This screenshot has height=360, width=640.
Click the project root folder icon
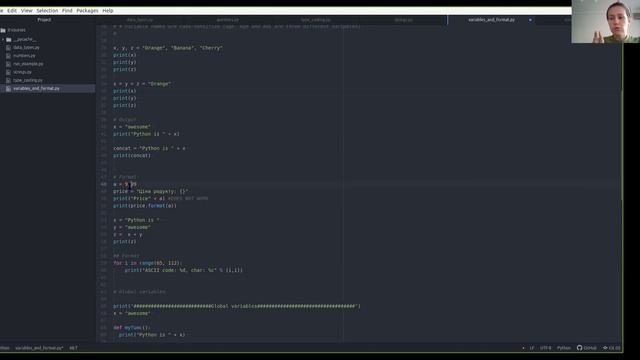click(3, 30)
